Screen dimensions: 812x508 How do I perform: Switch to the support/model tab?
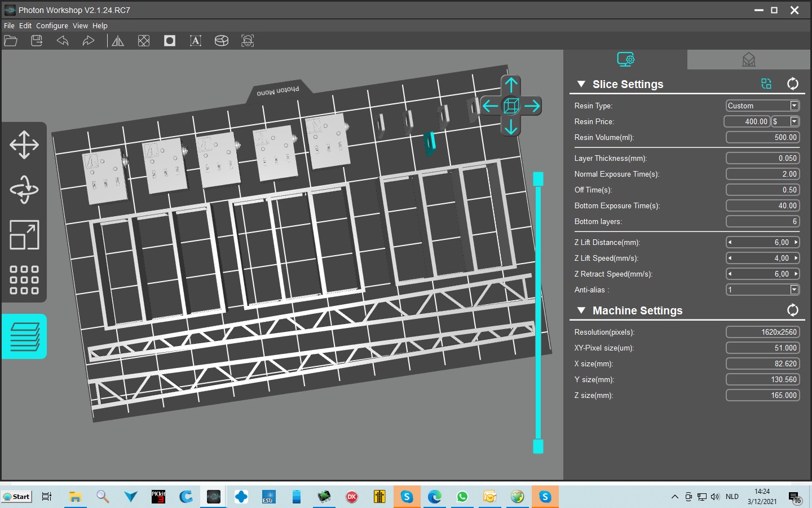[749, 59]
